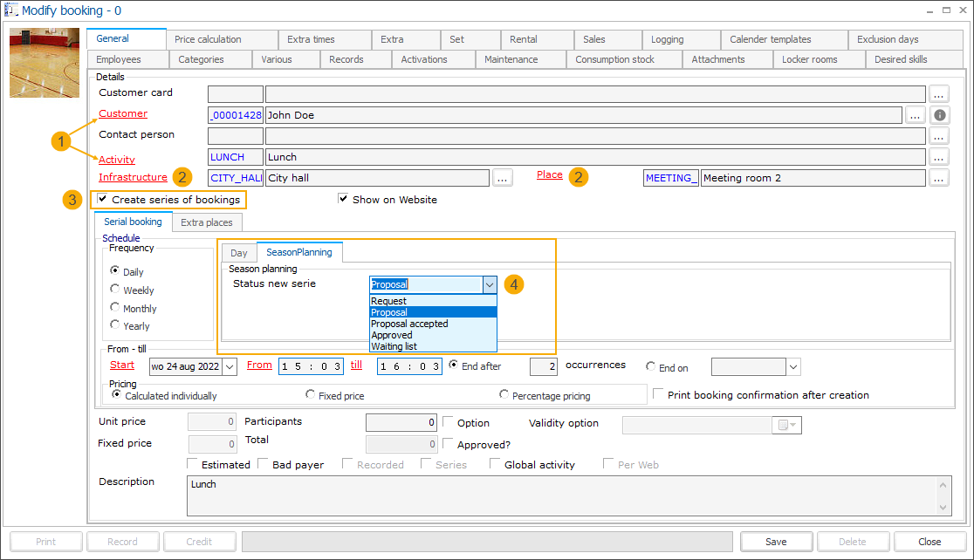Open the Infrastructure ellipsis lookup button
This screenshot has height=560, width=974.
click(502, 177)
